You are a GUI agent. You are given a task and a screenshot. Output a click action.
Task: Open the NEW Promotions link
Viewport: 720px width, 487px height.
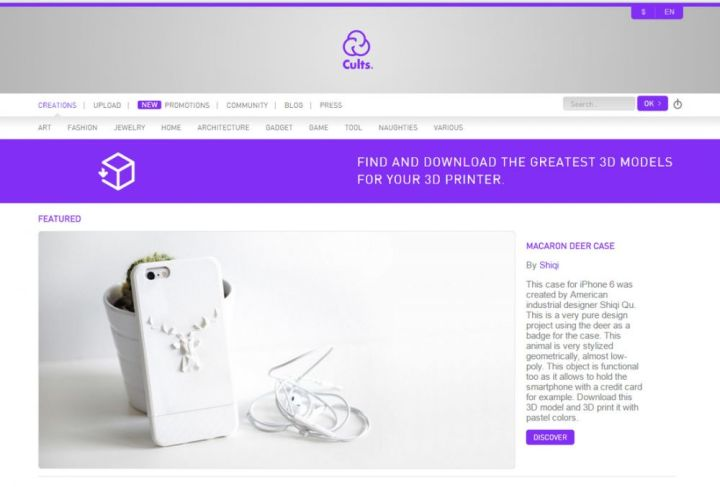coord(174,105)
